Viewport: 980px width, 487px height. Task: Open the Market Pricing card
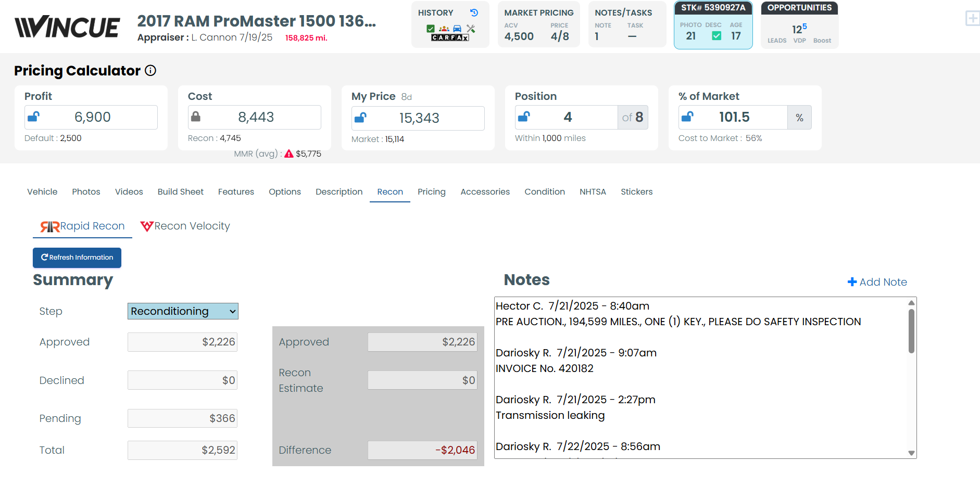pos(539,24)
